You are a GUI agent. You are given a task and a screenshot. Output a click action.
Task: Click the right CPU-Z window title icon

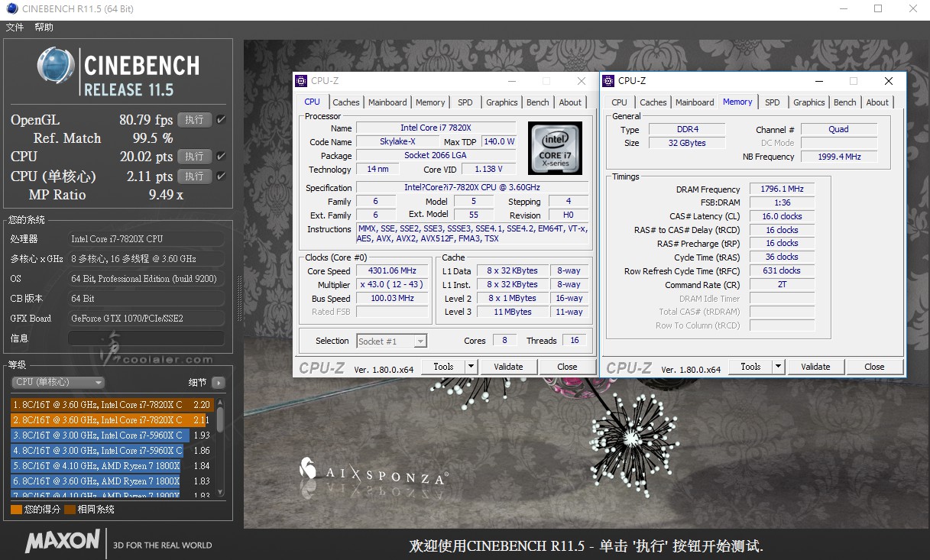pos(609,81)
